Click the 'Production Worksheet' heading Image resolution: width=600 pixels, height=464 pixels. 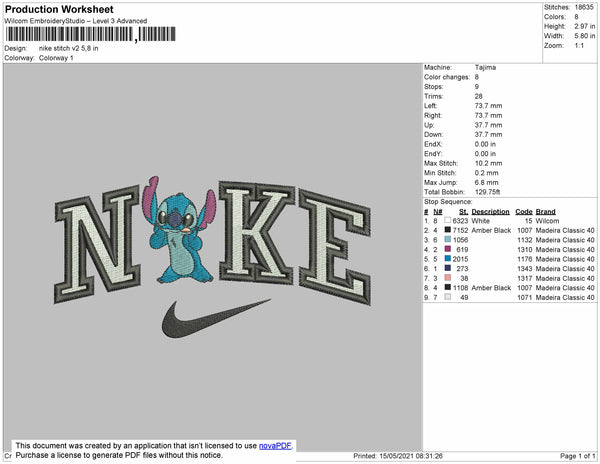[59, 10]
